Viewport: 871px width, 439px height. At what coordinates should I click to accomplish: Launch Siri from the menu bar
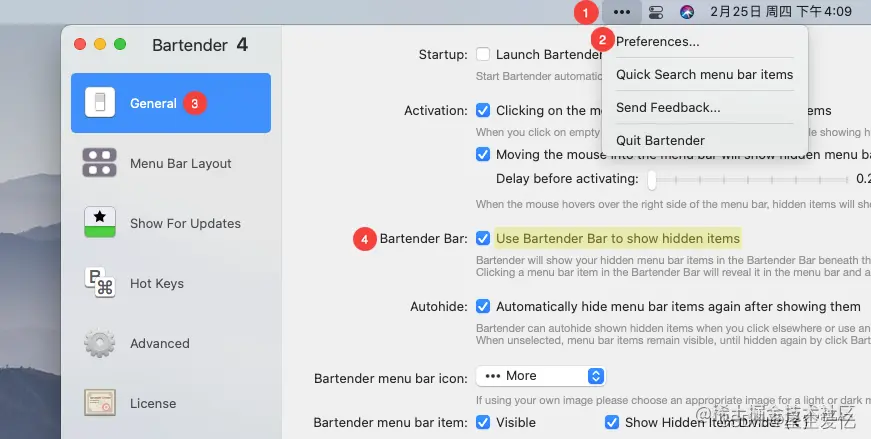coord(687,12)
